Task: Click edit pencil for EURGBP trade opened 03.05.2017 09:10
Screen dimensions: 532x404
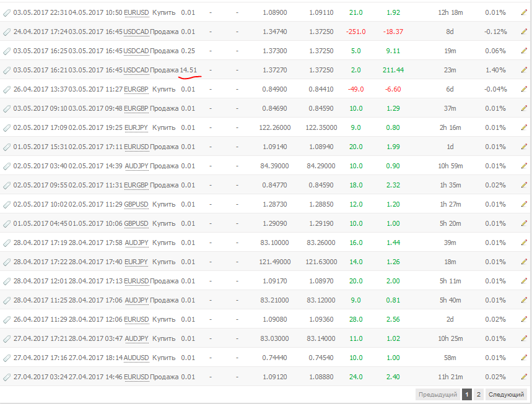Action: pos(524,108)
